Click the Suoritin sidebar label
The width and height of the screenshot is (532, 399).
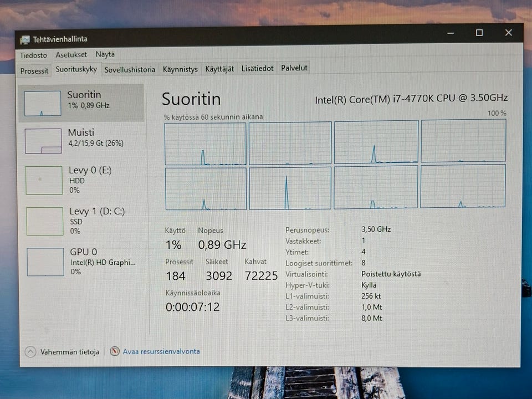coord(84,95)
